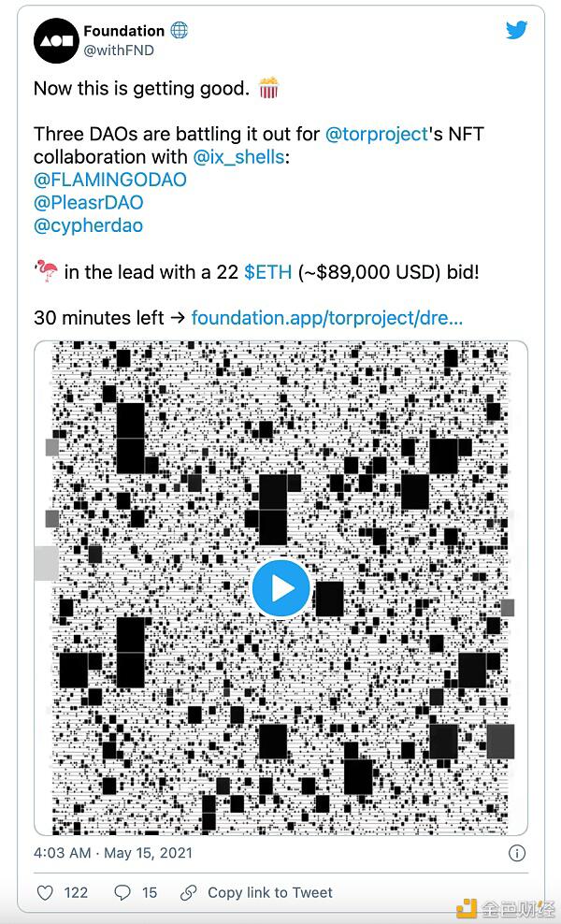
Task: Click the Twitter bird logo
Action: [x=517, y=30]
